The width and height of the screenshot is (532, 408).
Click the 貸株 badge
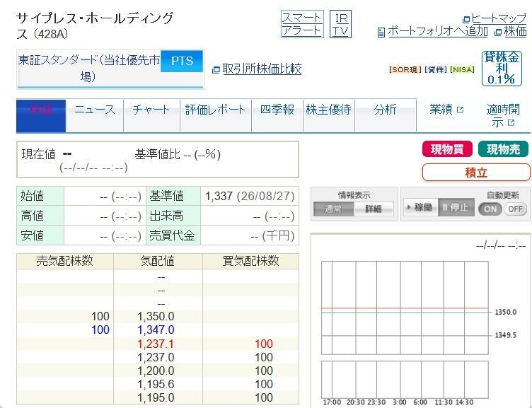(x=435, y=70)
